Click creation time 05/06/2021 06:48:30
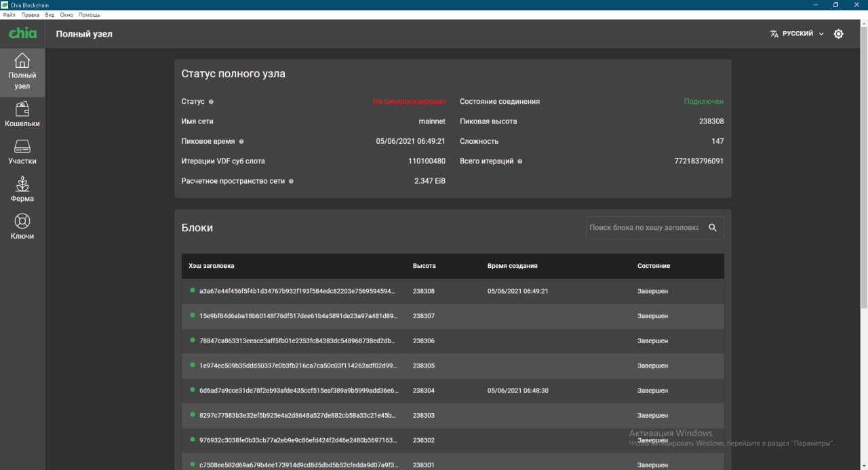This screenshot has height=470, width=868. click(518, 391)
